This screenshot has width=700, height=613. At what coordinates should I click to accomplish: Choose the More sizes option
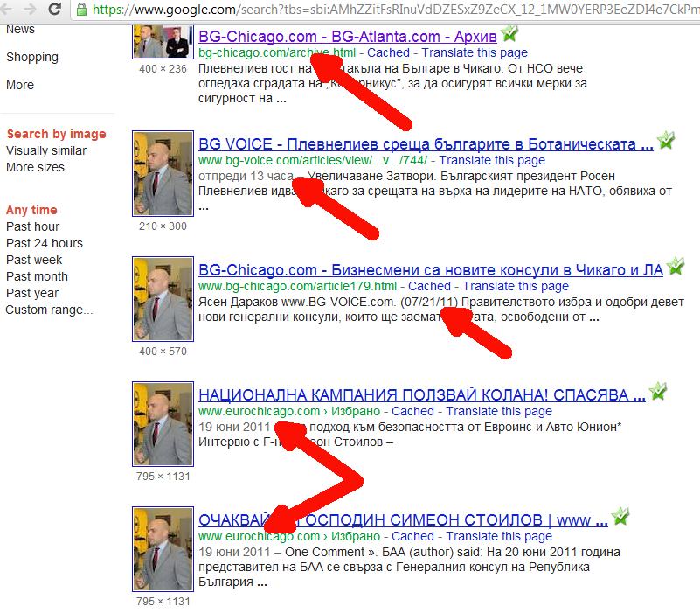35,167
